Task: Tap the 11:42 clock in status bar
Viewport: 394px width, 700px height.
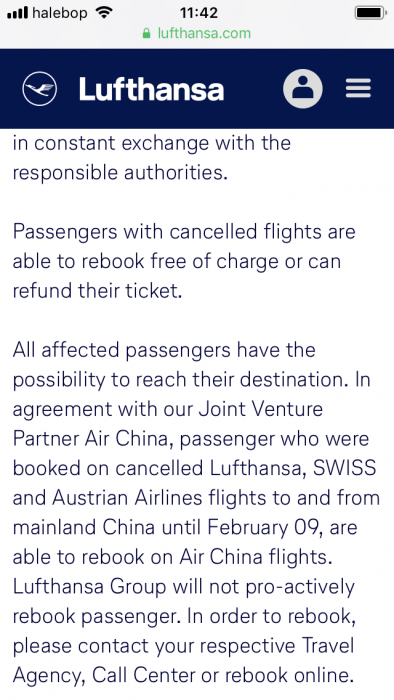Action: tap(199, 13)
